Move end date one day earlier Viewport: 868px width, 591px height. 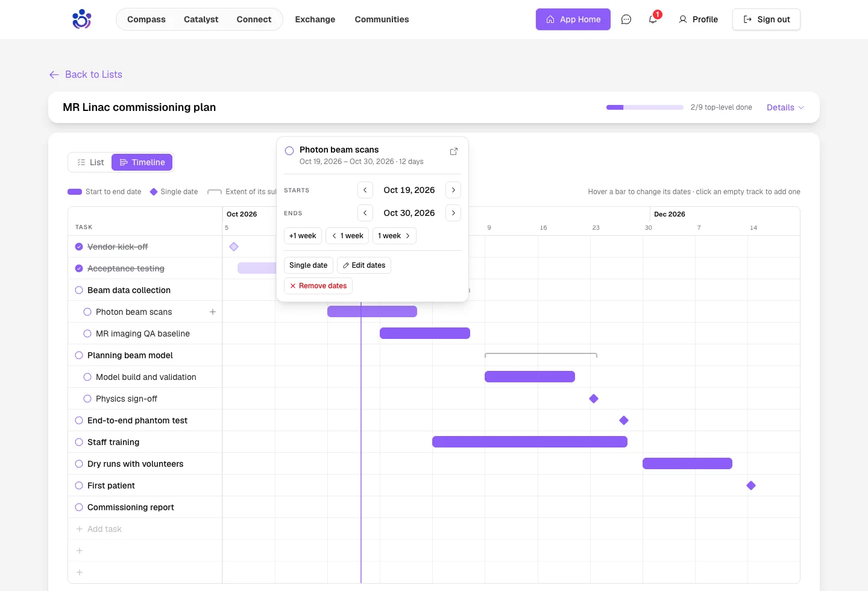365,213
